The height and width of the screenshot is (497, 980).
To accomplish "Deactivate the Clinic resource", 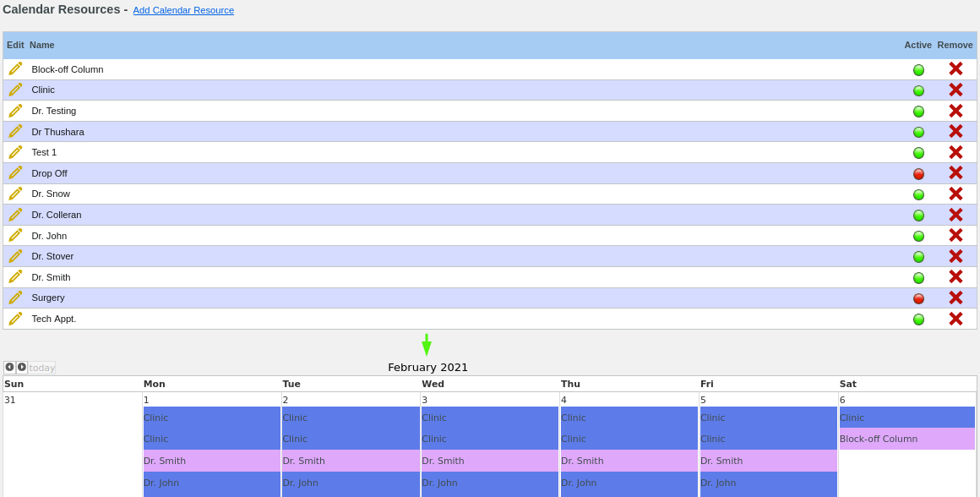I will 919,90.
